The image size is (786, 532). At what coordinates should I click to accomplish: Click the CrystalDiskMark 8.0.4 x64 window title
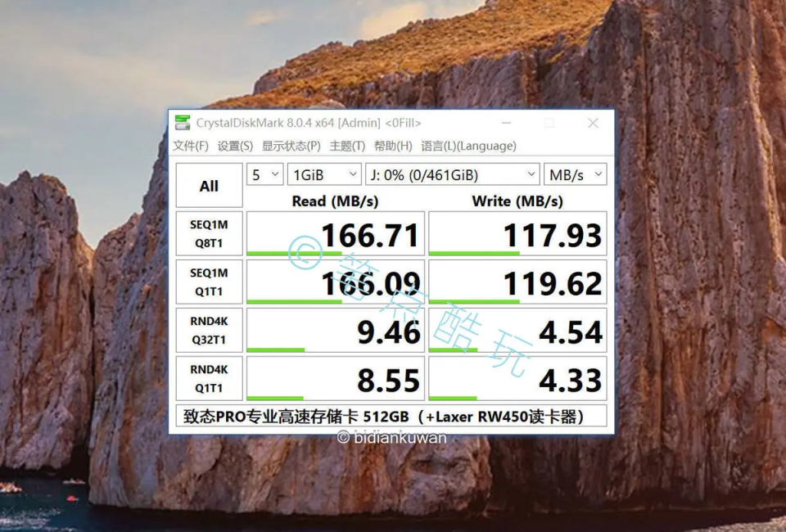click(x=309, y=123)
